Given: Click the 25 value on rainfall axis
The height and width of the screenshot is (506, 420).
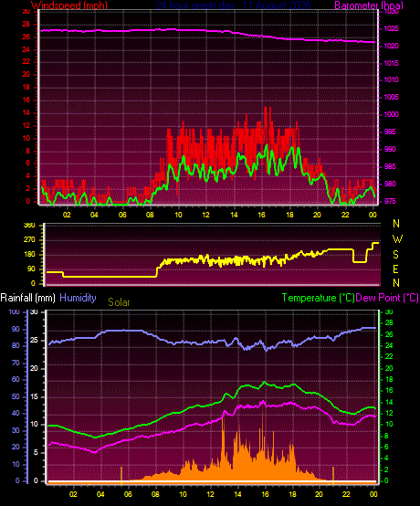Looking at the screenshot, I should pos(34,340).
